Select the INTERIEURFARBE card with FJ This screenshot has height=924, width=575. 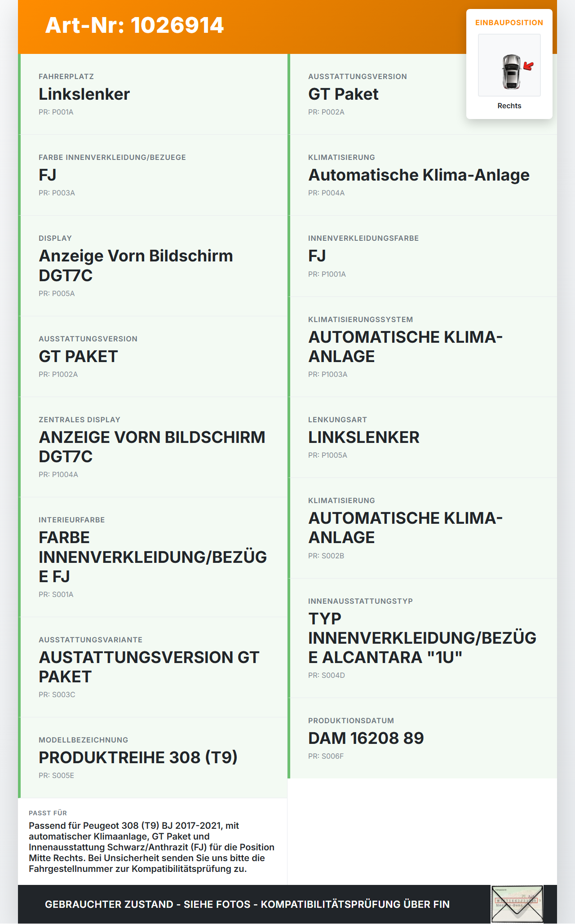point(153,557)
